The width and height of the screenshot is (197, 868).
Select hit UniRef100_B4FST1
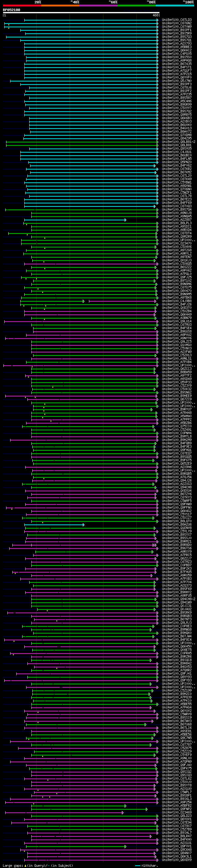pos(176,67)
